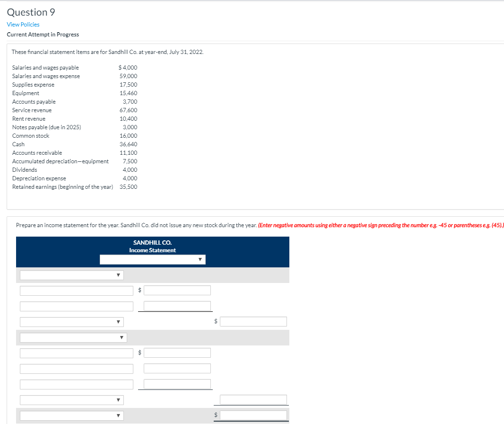Expand the first section heading dropdown below the header
The image size is (504, 424).
pyautogui.click(x=71, y=274)
